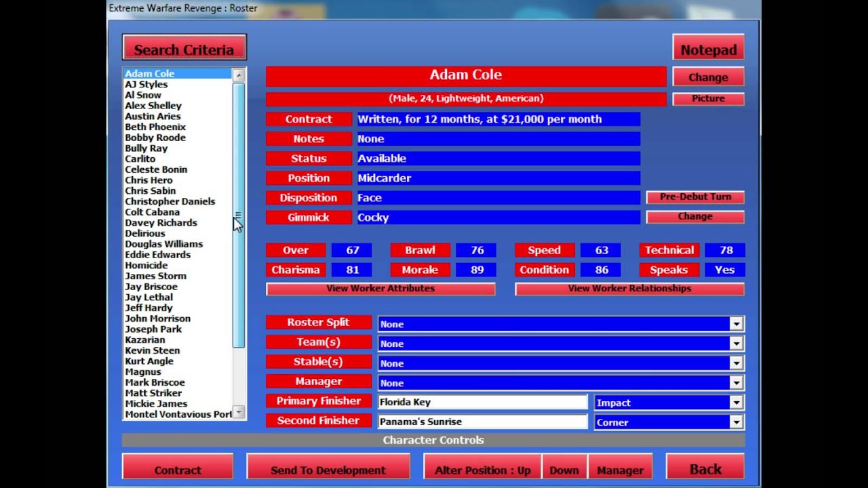The image size is (868, 488).
Task: Expand the Stable(s) dropdown
Action: 736,363
